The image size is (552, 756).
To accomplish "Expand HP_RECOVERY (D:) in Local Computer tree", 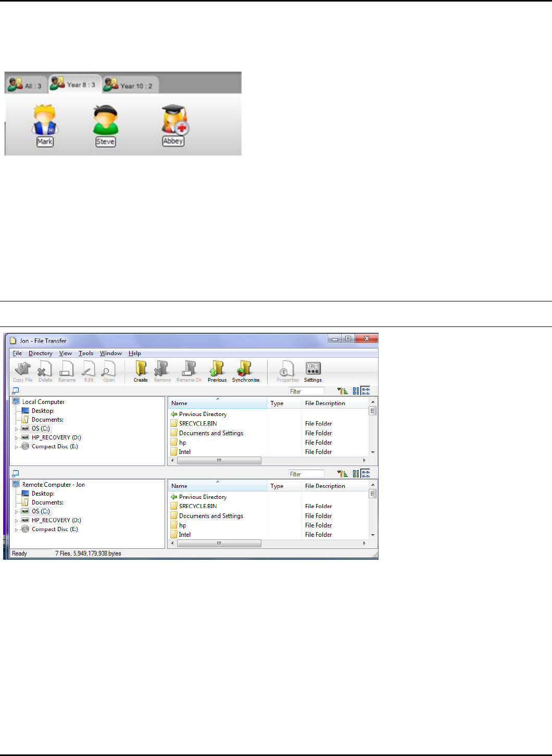I will [16, 438].
